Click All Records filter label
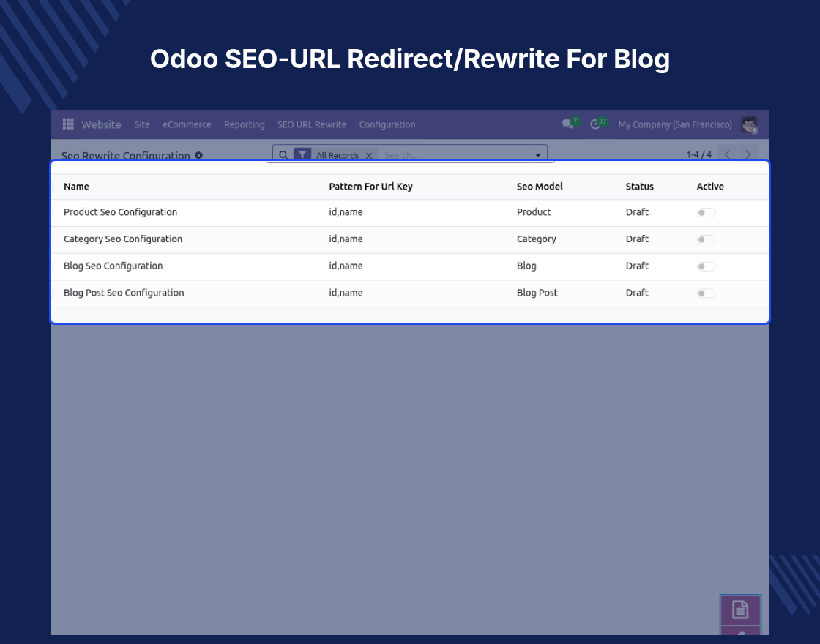This screenshot has height=644, width=820. 338,155
